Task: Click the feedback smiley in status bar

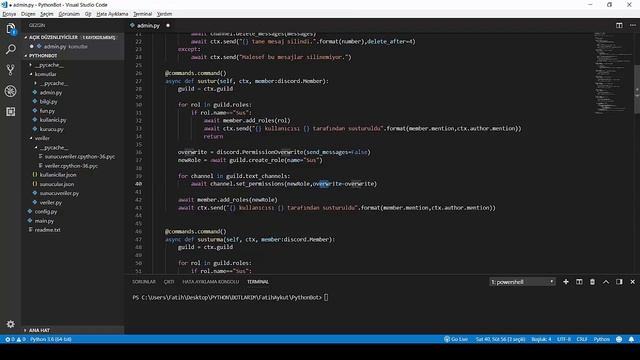Action: click(619, 339)
